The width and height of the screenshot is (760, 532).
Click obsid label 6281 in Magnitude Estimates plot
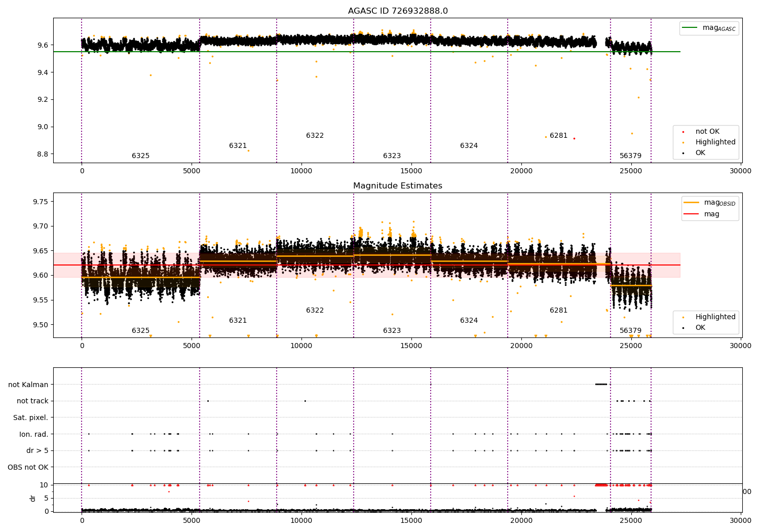click(559, 311)
